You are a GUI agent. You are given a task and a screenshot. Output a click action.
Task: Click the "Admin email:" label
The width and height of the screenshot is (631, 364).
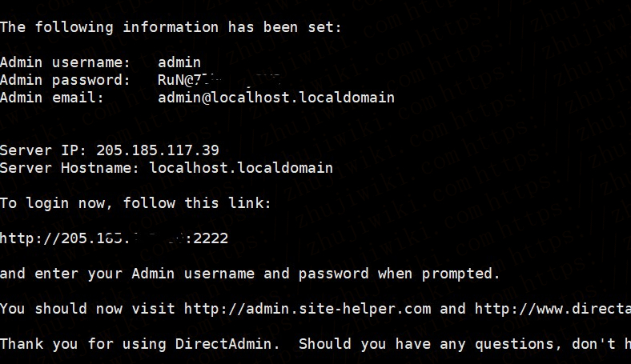coord(52,97)
